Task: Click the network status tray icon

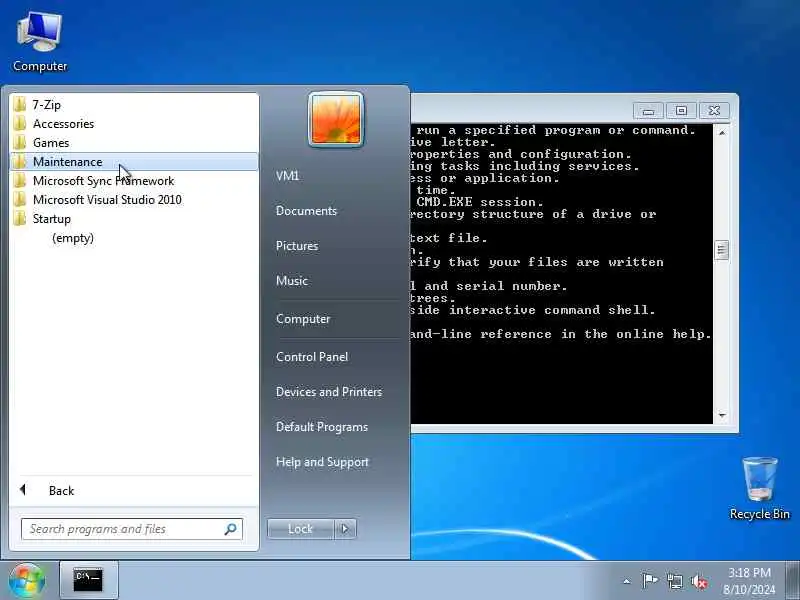Action: (x=674, y=581)
